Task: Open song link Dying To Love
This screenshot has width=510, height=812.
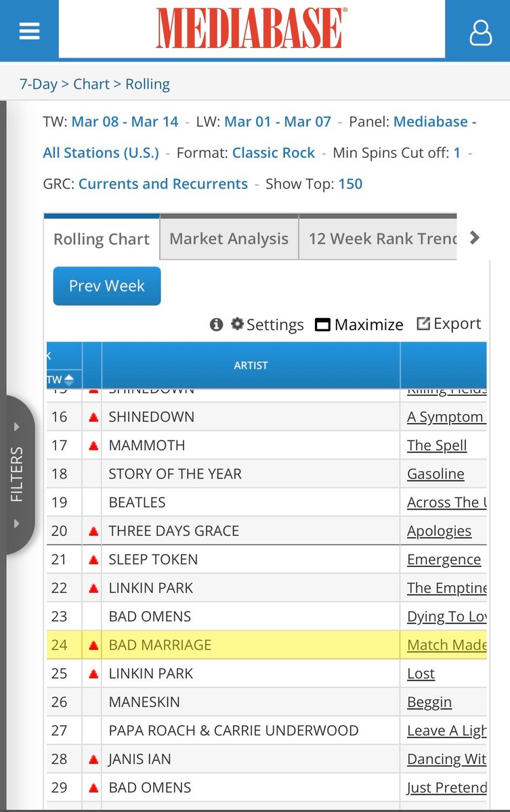Action: tap(446, 617)
